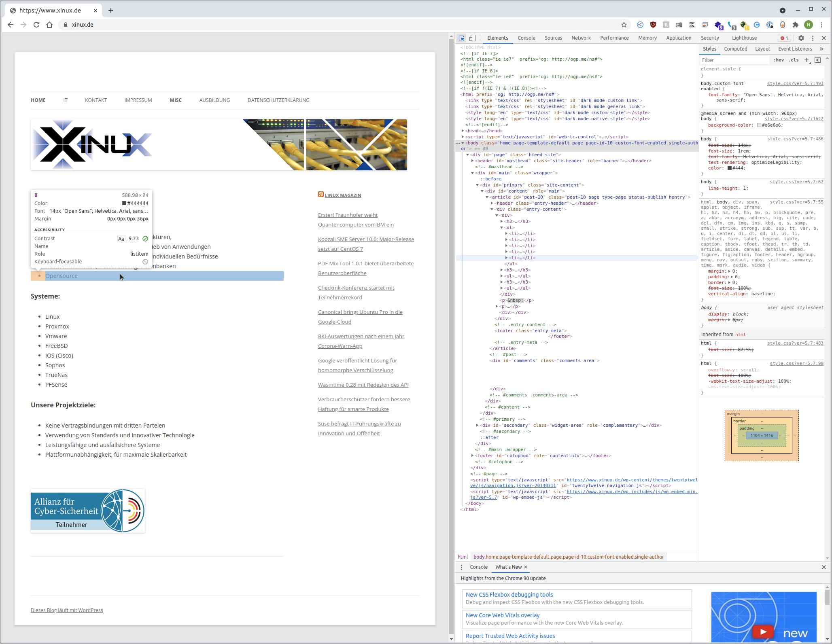Bookmark this page with the star icon
The width and height of the screenshot is (832, 644).
[x=624, y=25]
